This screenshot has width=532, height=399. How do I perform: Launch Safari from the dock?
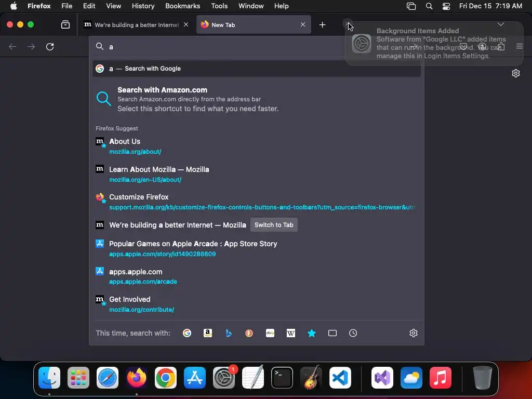(108, 378)
